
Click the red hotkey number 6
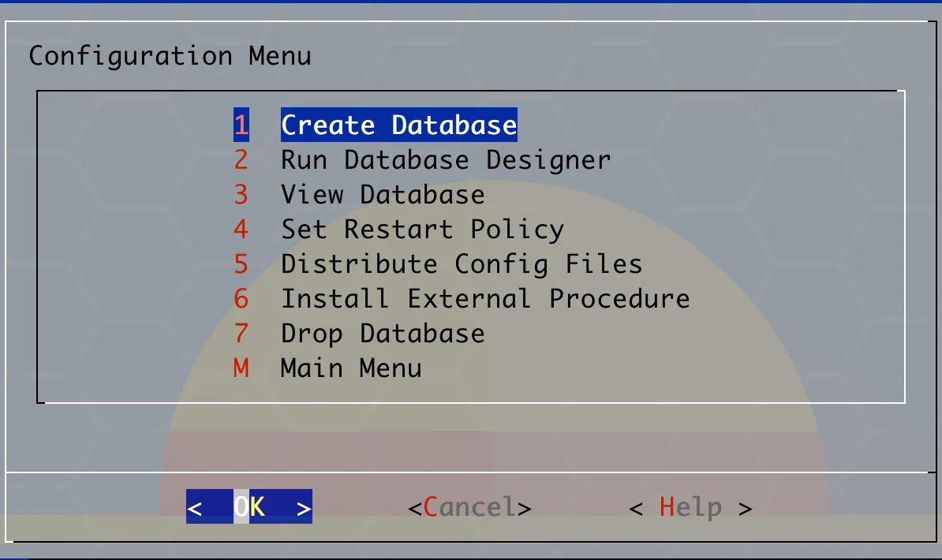tap(241, 299)
